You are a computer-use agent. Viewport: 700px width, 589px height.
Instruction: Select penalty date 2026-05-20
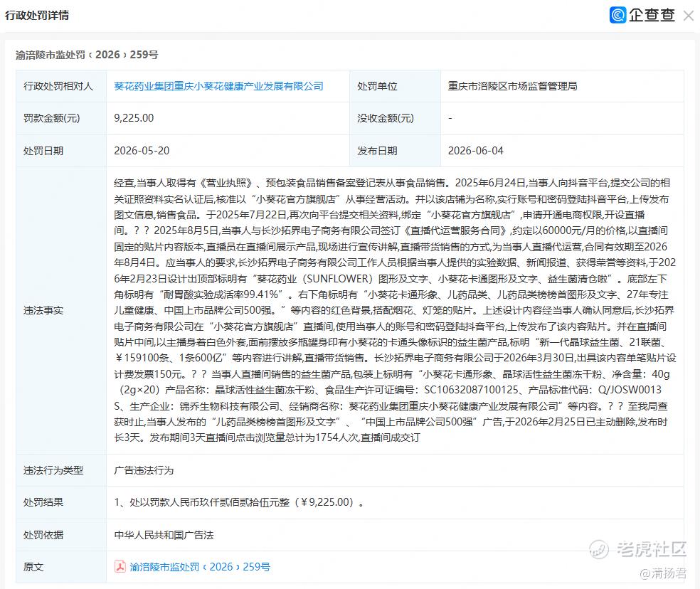(x=142, y=151)
